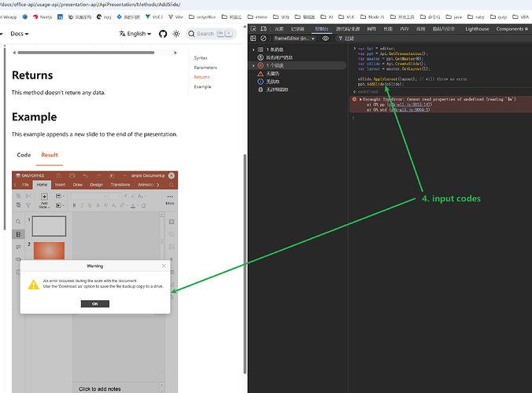Jump to Syntax in page contents
Viewport: 532px width, 393px height.
point(201,58)
